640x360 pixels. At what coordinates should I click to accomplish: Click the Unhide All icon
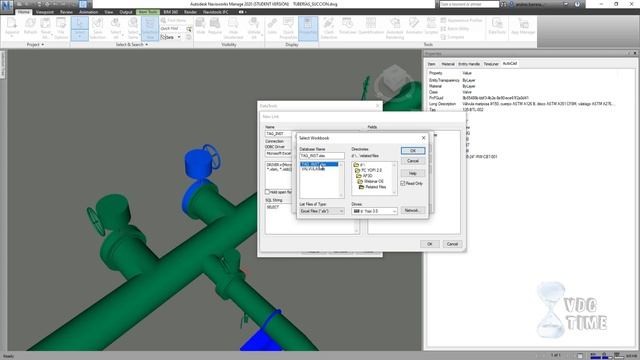point(254,28)
